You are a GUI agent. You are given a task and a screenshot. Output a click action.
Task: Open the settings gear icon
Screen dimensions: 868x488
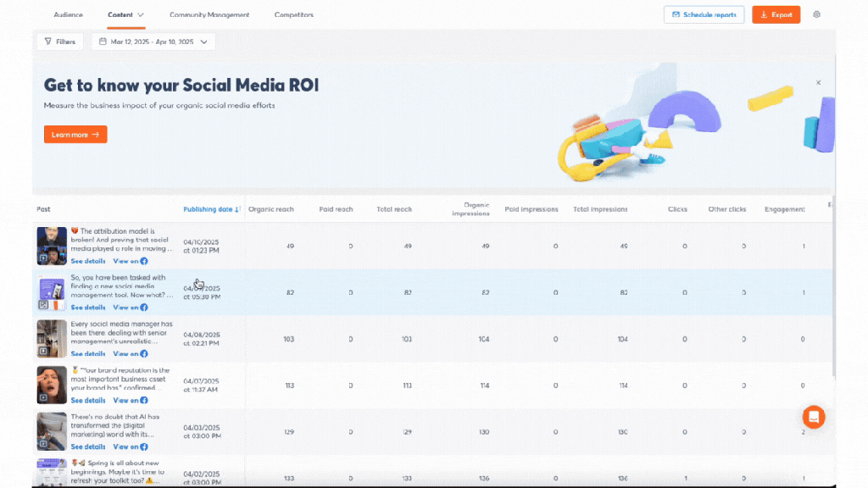[816, 14]
